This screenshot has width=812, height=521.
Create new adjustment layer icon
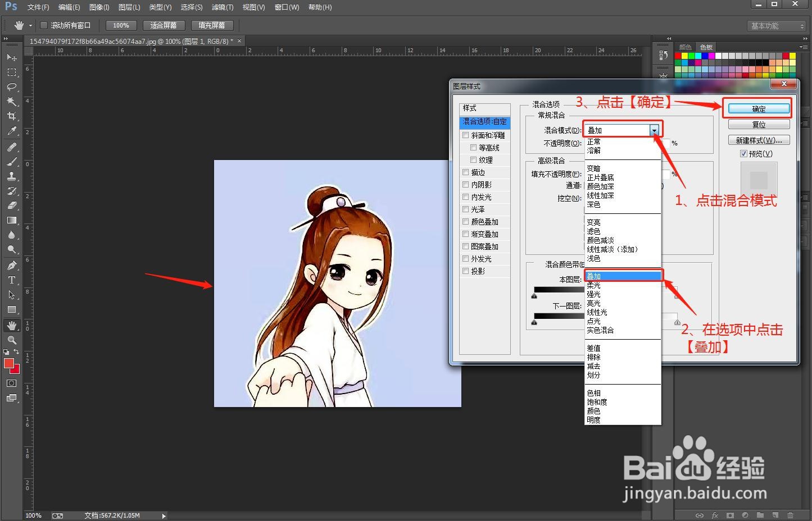[x=745, y=515]
